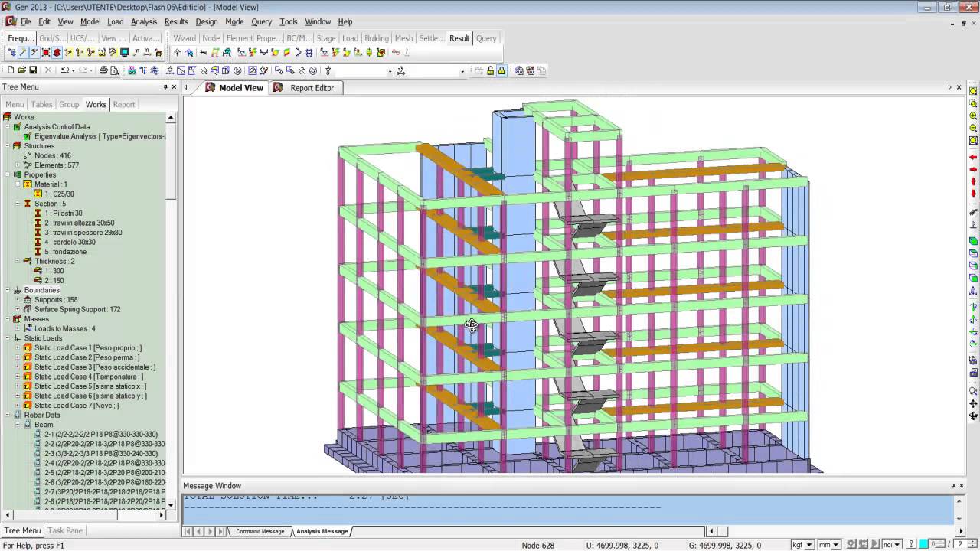
Task: Select the Eigenvalue Analysis tree row
Action: (x=94, y=136)
